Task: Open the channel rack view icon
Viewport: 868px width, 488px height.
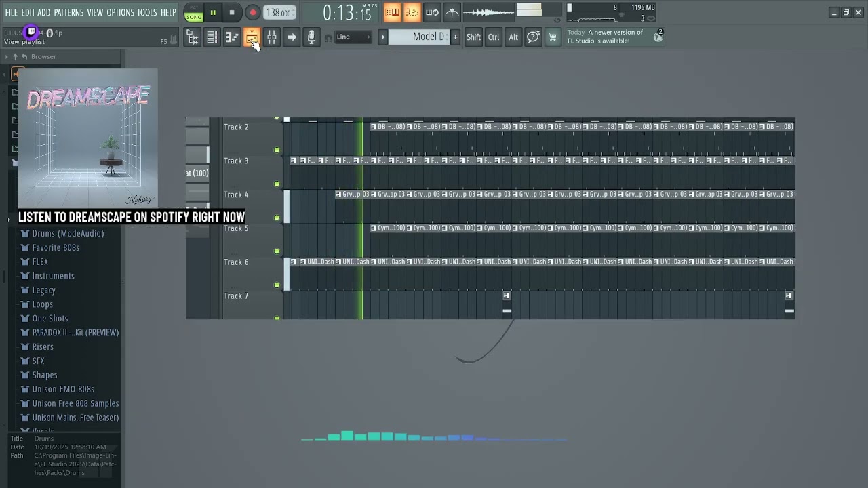Action: click(212, 37)
